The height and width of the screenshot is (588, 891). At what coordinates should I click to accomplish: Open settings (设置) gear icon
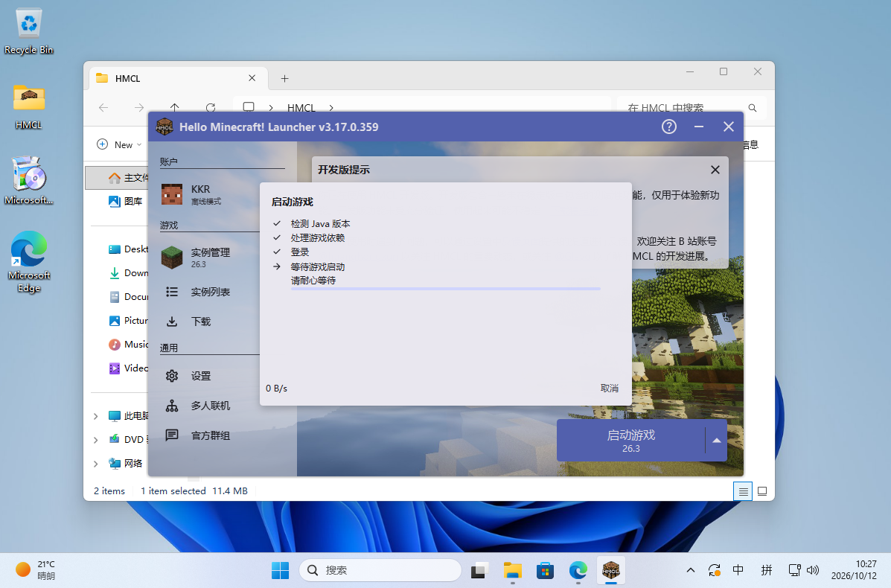172,376
